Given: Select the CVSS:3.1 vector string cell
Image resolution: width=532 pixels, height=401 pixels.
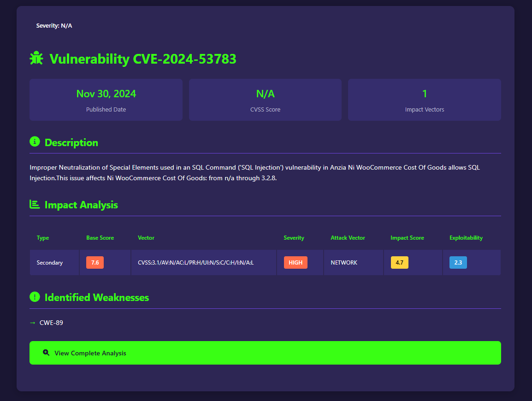Looking at the screenshot, I should (204, 263).
